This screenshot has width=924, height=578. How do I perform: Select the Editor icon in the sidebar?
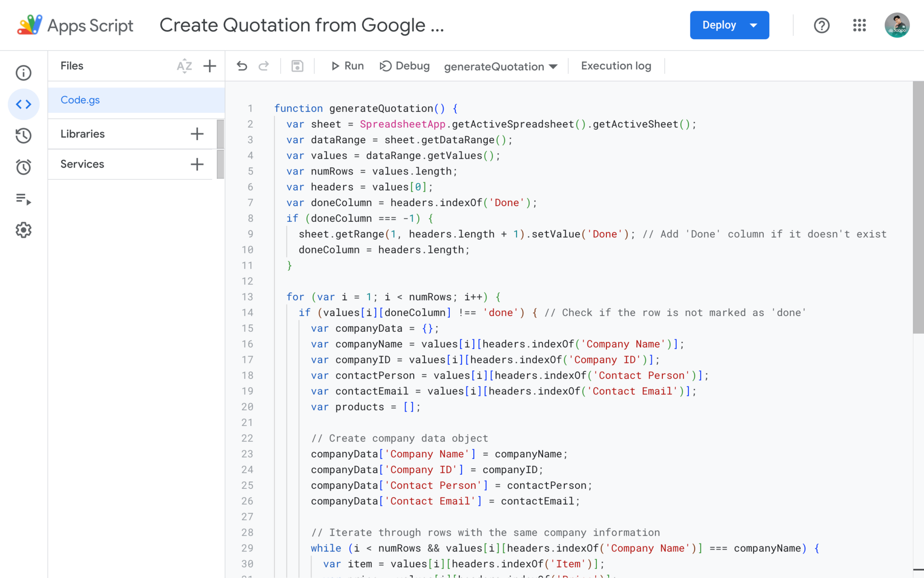(23, 104)
